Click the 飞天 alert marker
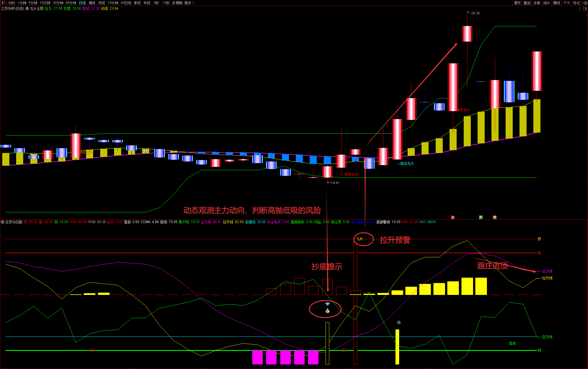The image size is (588, 369). point(360,239)
